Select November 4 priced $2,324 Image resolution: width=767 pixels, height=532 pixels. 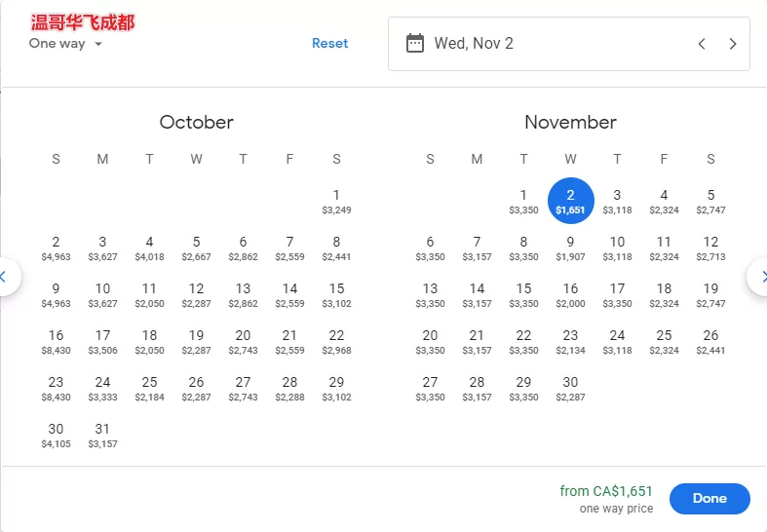pyautogui.click(x=664, y=202)
